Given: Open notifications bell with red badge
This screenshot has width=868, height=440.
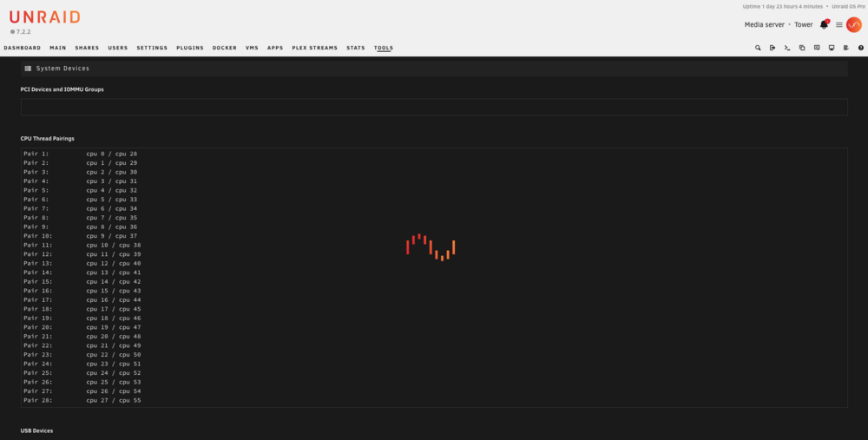Looking at the screenshot, I should coord(825,24).
